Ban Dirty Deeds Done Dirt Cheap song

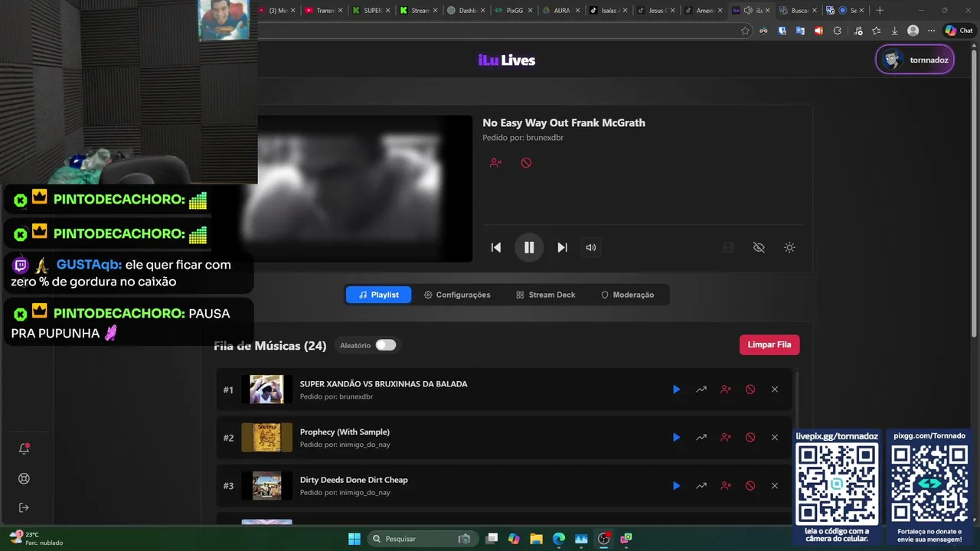pyautogui.click(x=750, y=486)
